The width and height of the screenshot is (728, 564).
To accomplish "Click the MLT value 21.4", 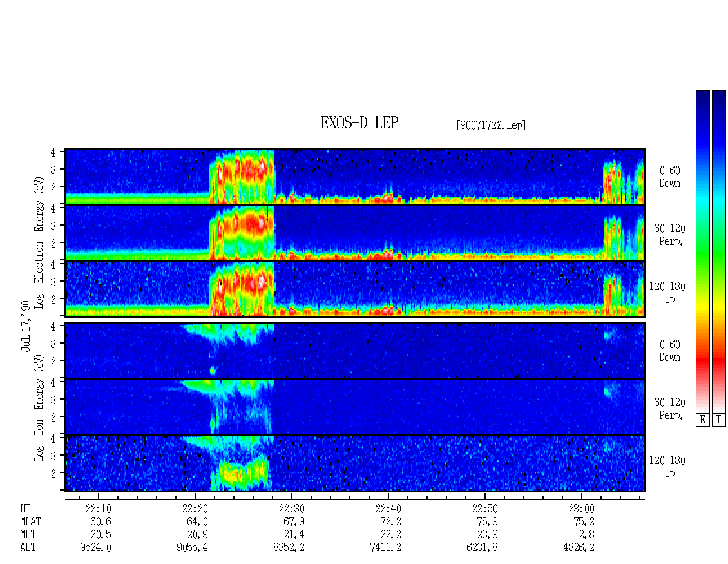I will tap(294, 535).
